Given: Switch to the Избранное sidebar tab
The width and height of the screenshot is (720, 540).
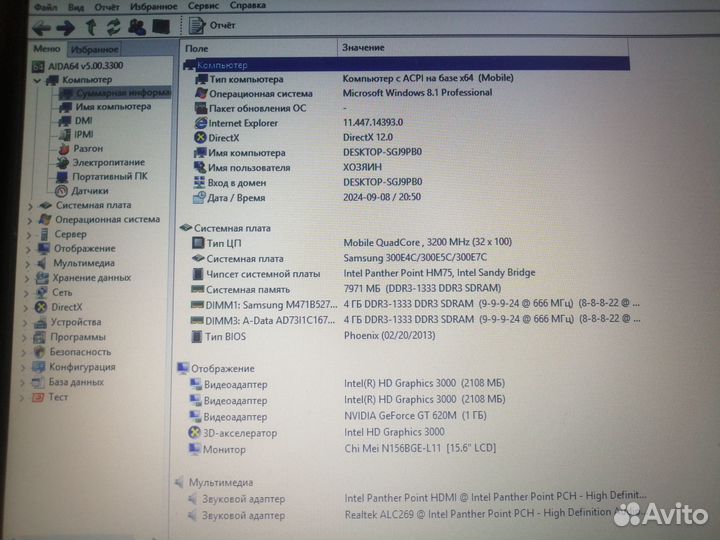Looking at the screenshot, I should click(94, 49).
